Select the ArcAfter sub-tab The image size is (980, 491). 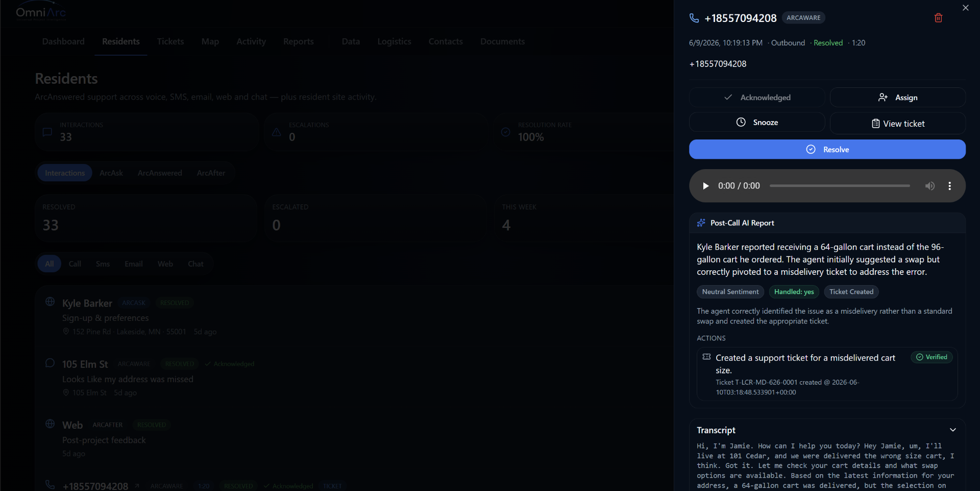[211, 173]
